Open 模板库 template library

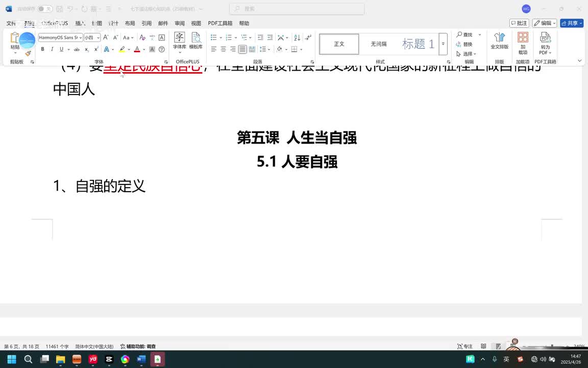click(196, 40)
